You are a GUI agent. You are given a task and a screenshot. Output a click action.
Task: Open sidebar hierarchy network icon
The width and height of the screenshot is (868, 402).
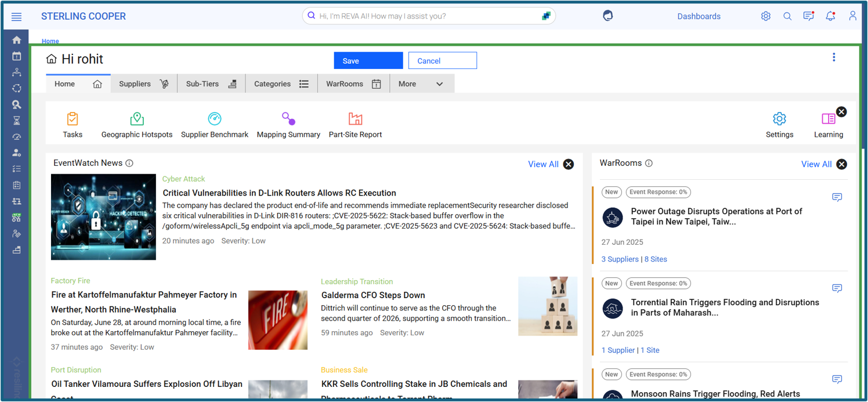(x=16, y=73)
